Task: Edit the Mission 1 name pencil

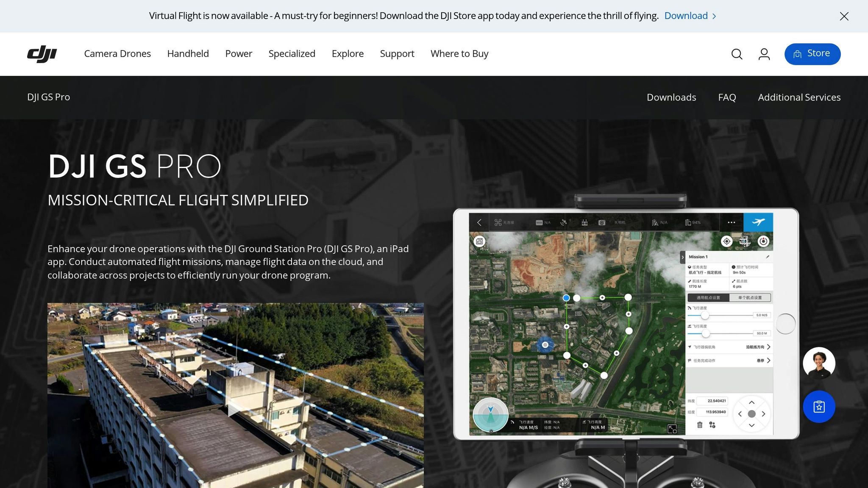Action: (x=768, y=257)
